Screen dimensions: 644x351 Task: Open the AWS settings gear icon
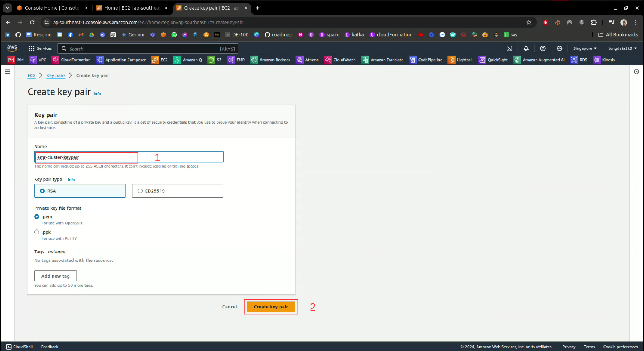(x=559, y=48)
